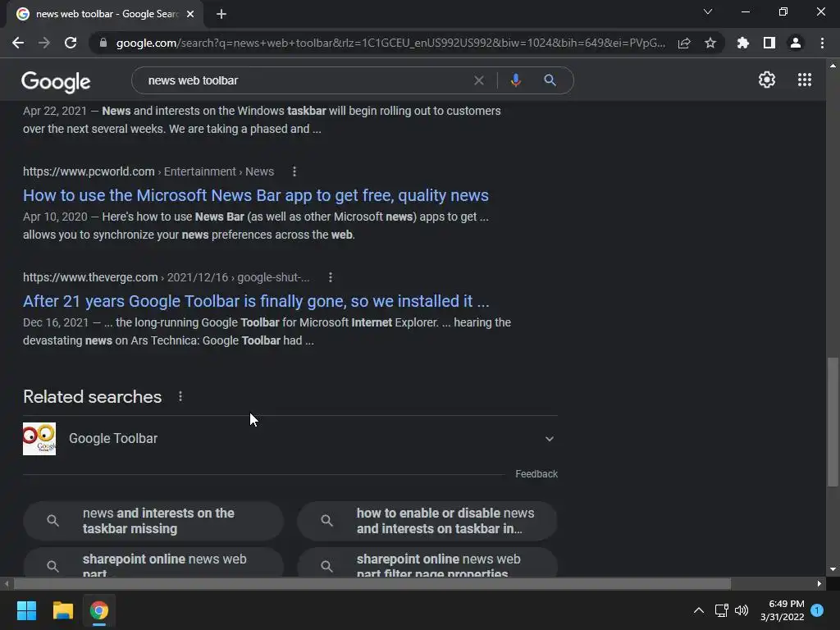This screenshot has width=840, height=630.
Task: Open Chrome extensions puzzle icon
Action: click(x=742, y=43)
